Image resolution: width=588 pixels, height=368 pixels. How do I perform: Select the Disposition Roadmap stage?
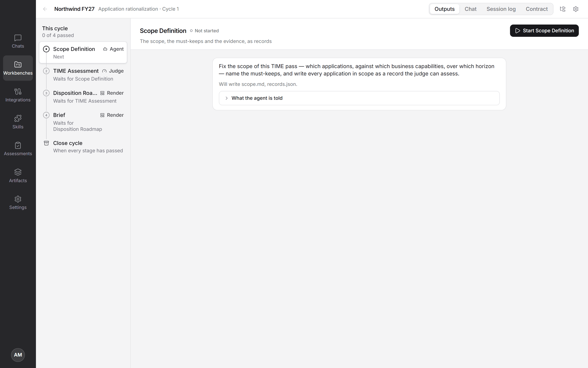click(x=83, y=97)
